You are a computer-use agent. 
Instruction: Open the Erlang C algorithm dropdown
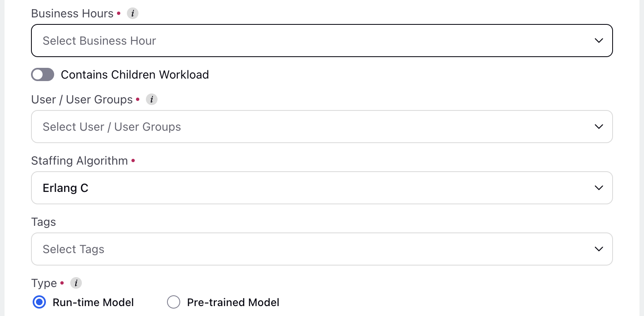pos(322,188)
